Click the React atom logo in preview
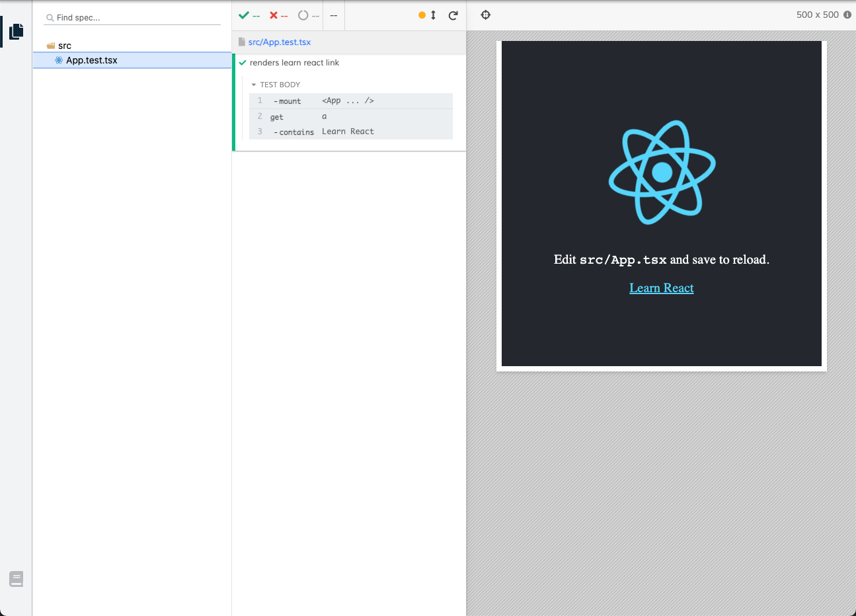Viewport: 856px width, 616px height. pos(662,173)
